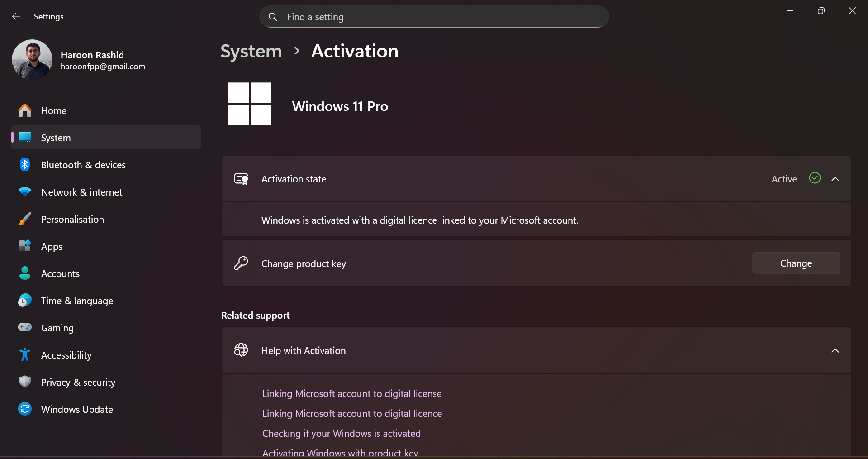Click the Network & internet wifi icon

[x=25, y=192]
